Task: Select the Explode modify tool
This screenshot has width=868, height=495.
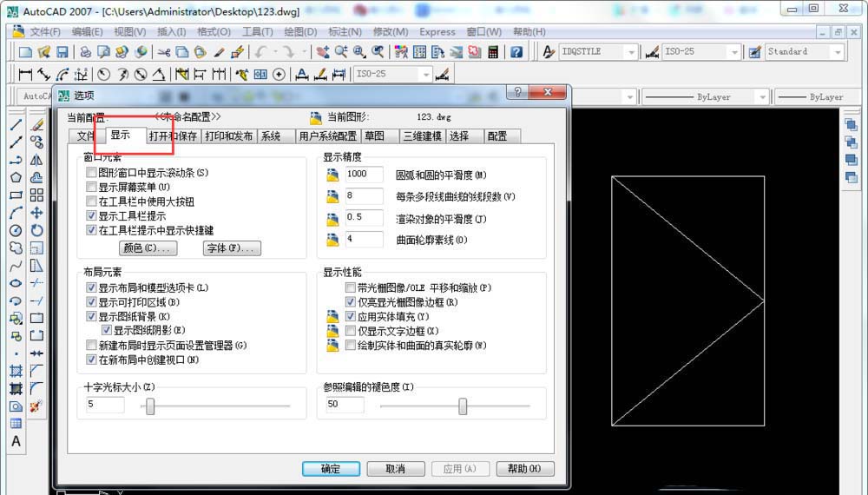Action: pyautogui.click(x=36, y=406)
